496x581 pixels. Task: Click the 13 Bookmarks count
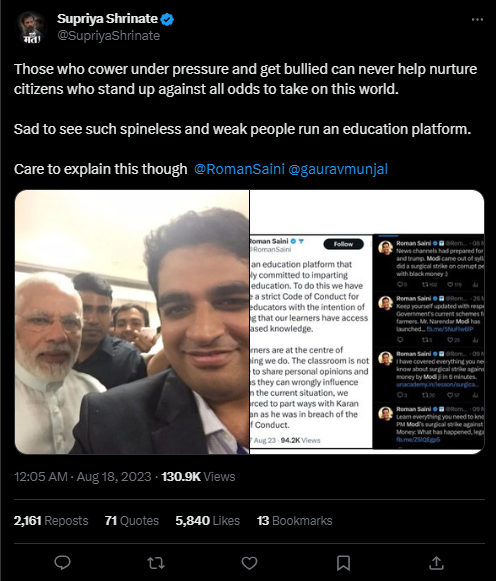[x=294, y=521]
